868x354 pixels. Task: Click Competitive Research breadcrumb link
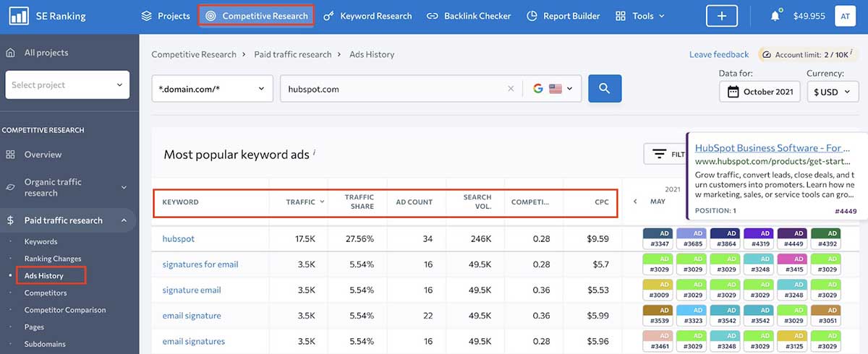pos(194,54)
